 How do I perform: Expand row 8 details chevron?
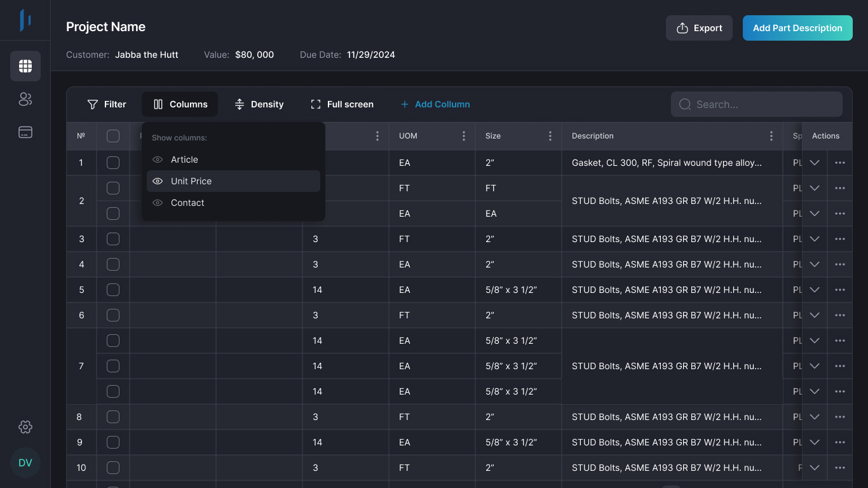click(815, 417)
